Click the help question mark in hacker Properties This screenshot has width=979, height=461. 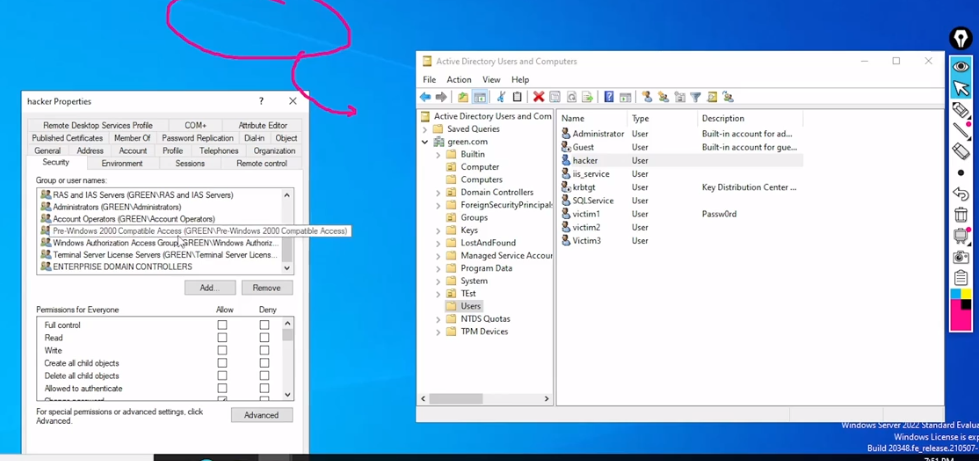tap(261, 101)
